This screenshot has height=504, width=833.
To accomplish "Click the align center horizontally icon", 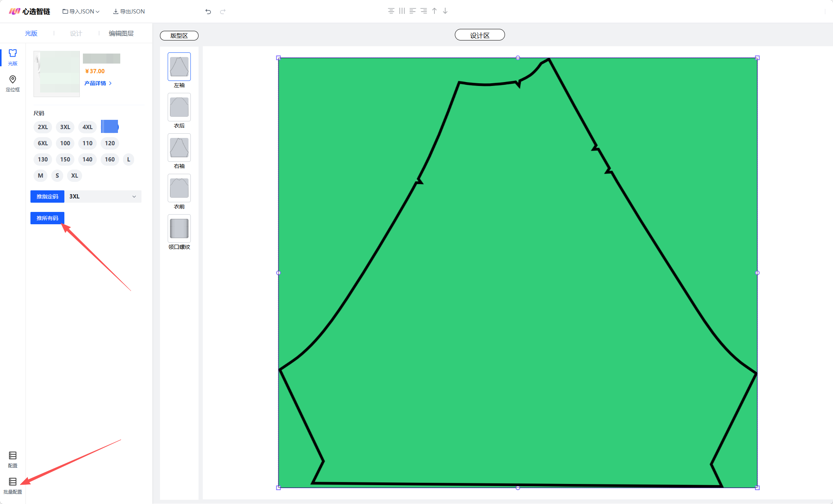I will tap(391, 11).
